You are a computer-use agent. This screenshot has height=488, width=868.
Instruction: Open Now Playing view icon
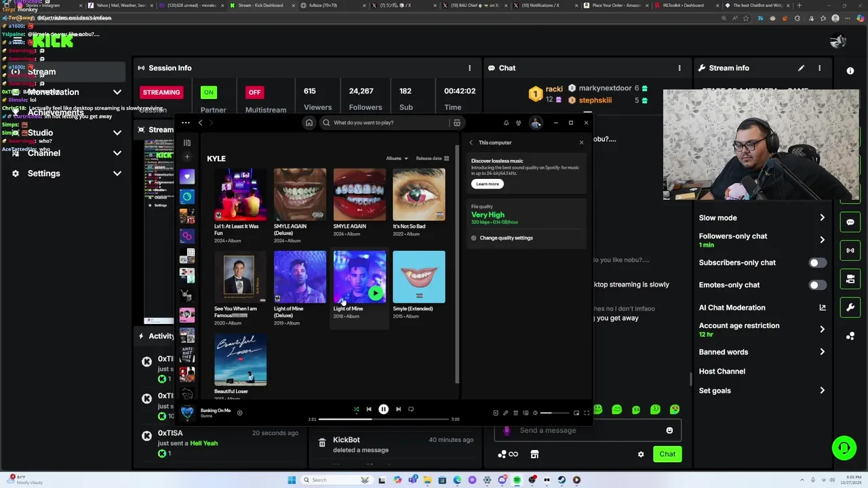pos(496,413)
